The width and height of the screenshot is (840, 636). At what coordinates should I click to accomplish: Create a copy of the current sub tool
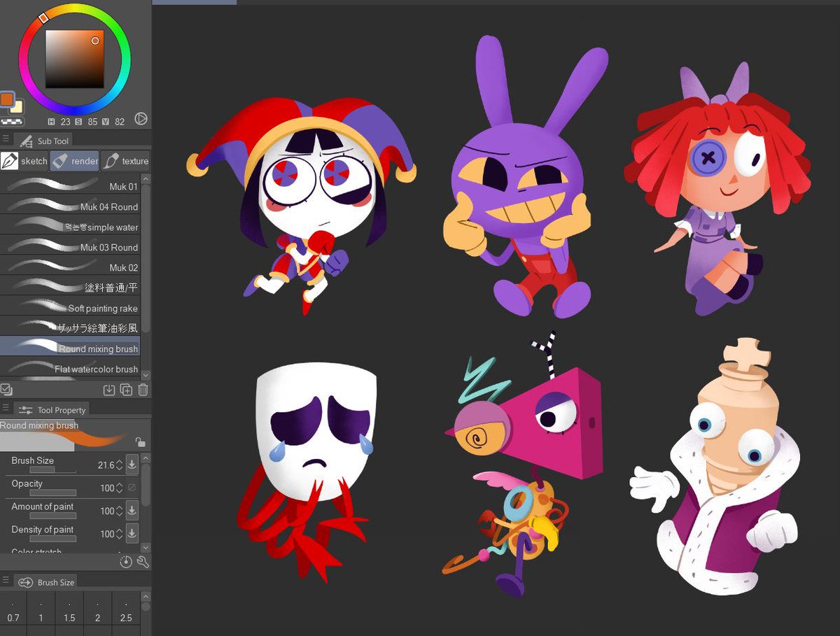[125, 390]
